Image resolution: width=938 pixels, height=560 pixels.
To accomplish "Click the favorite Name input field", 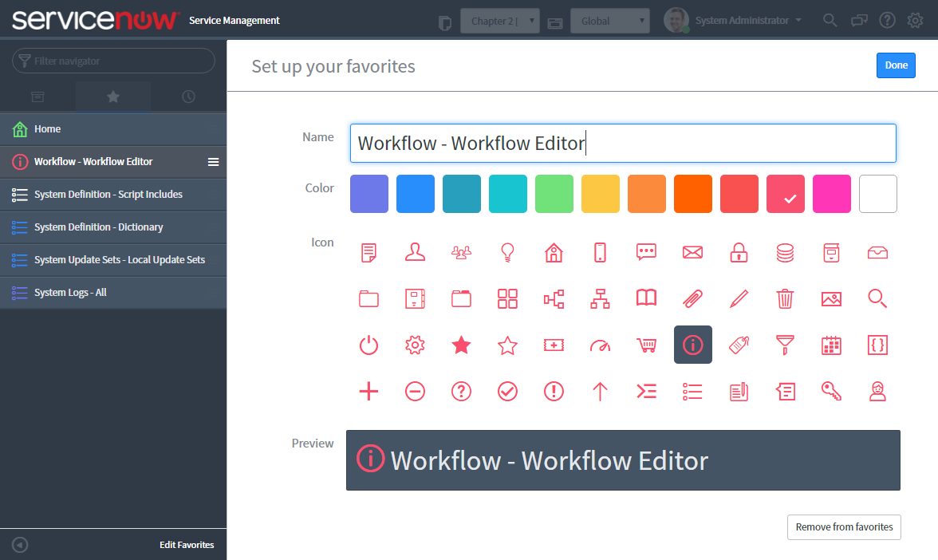I will (x=623, y=144).
